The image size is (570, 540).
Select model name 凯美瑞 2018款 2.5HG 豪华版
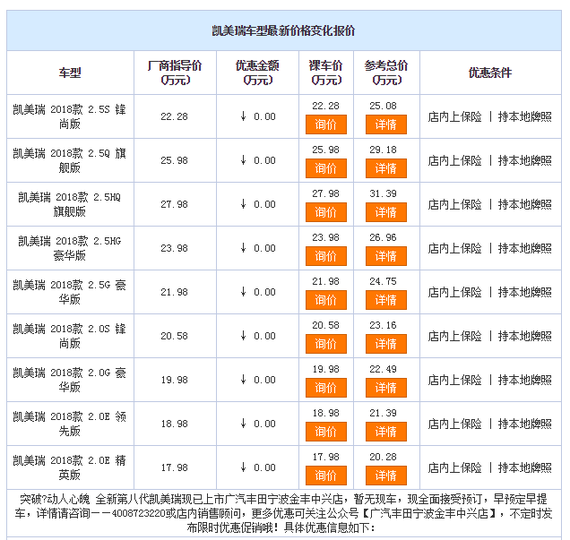click(x=69, y=248)
